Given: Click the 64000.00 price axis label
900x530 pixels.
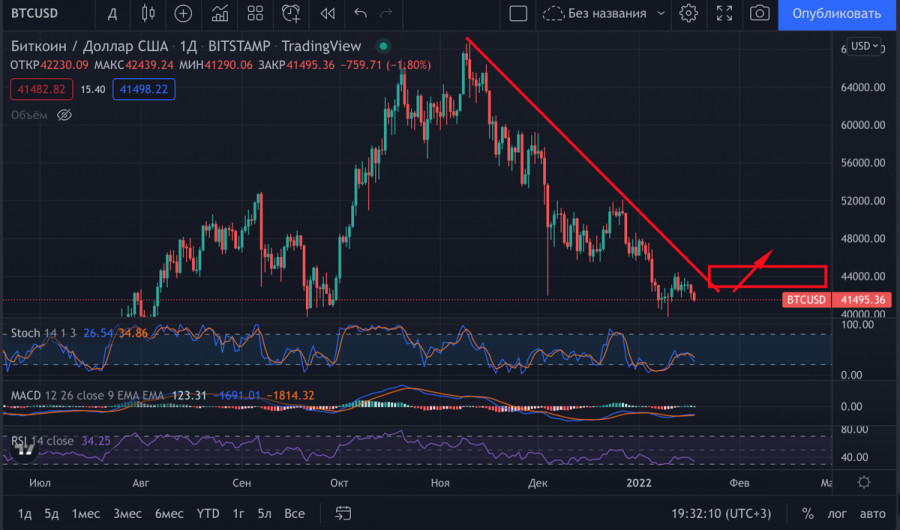Looking at the screenshot, I should pyautogui.click(x=863, y=87).
